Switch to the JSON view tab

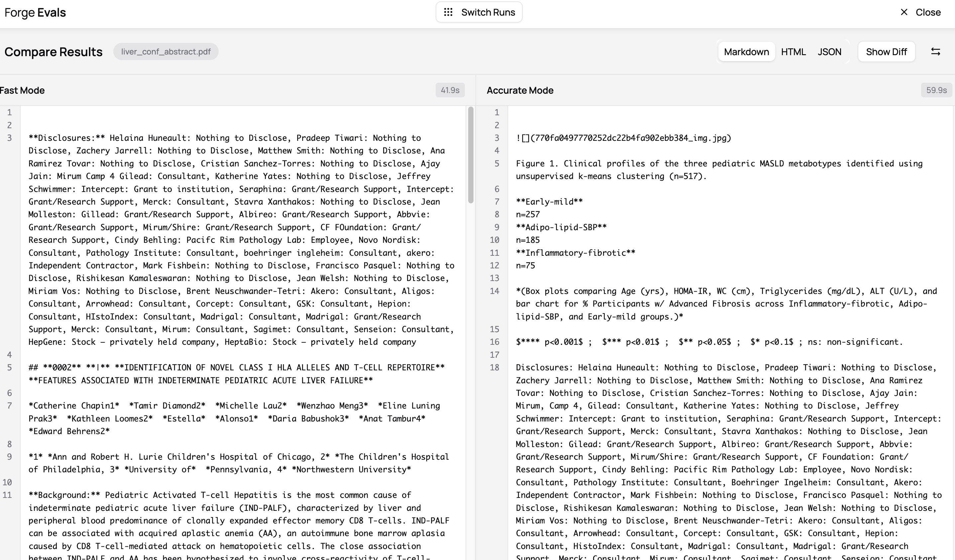click(829, 51)
